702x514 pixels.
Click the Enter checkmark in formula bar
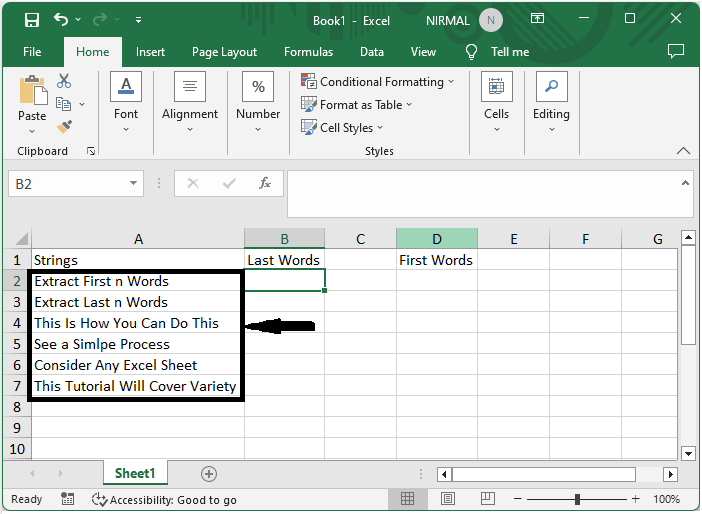(229, 183)
